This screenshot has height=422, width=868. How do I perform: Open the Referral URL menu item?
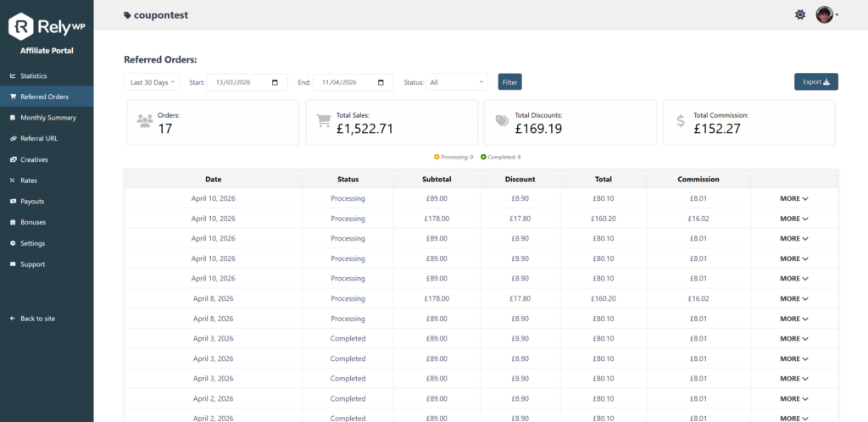(39, 138)
